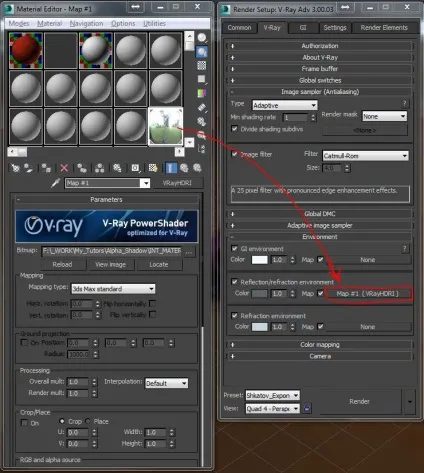Toggle the Flip horizontally checkbox
Screen dimensions: 424x473
coord(153,303)
